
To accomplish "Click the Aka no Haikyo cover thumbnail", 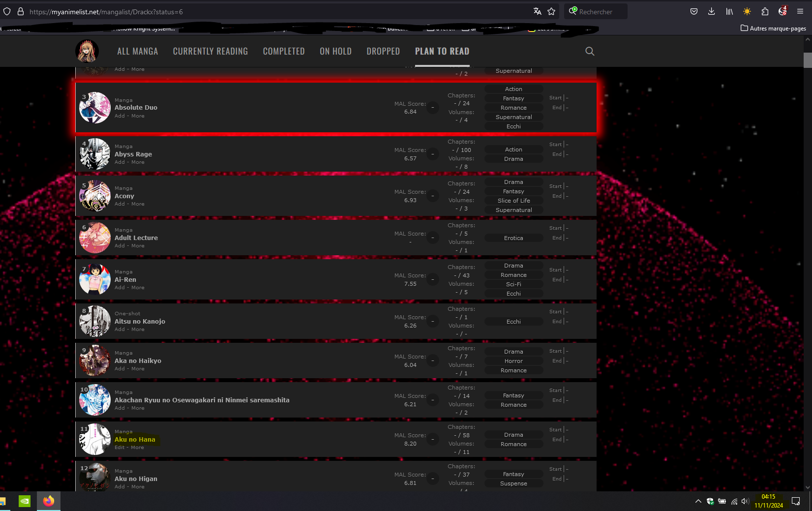I will (95, 361).
